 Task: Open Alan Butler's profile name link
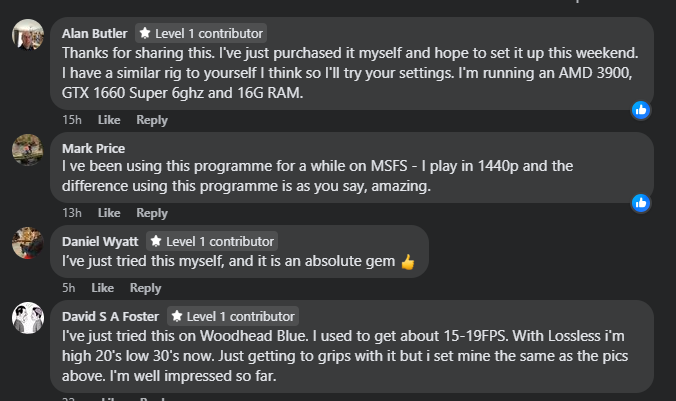click(x=95, y=33)
